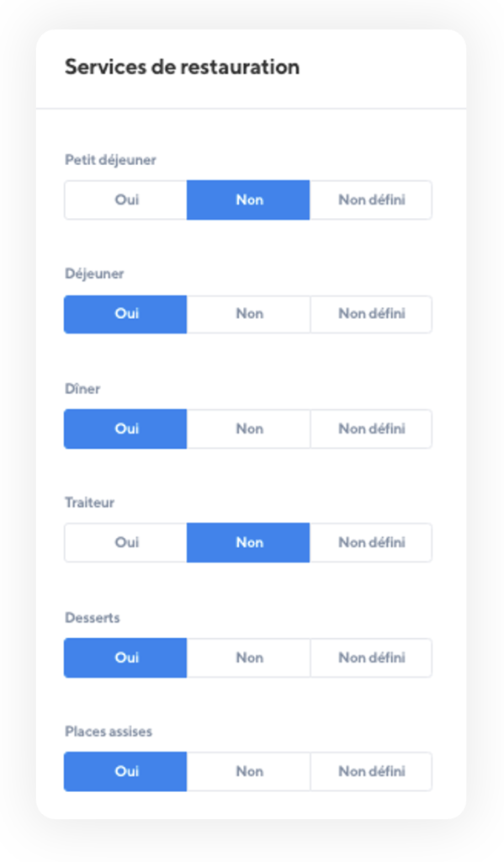
Task: Set Petit déjeuner to Non défini
Action: coord(371,200)
